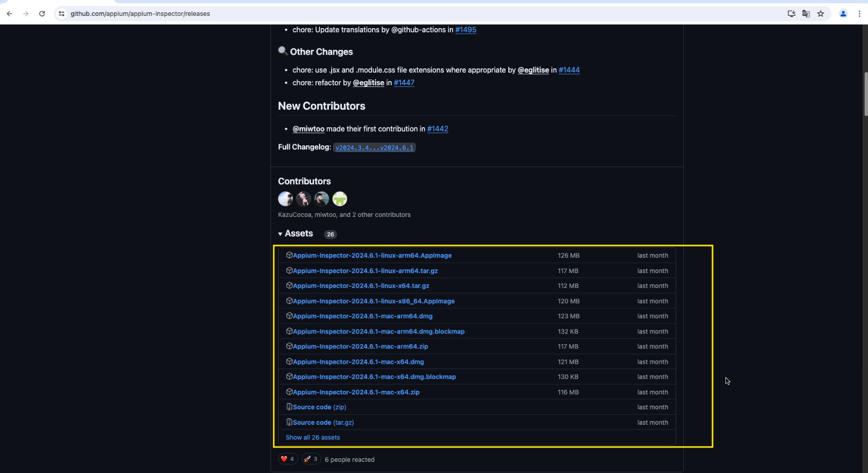Click the rocket reaction button

tap(311, 459)
